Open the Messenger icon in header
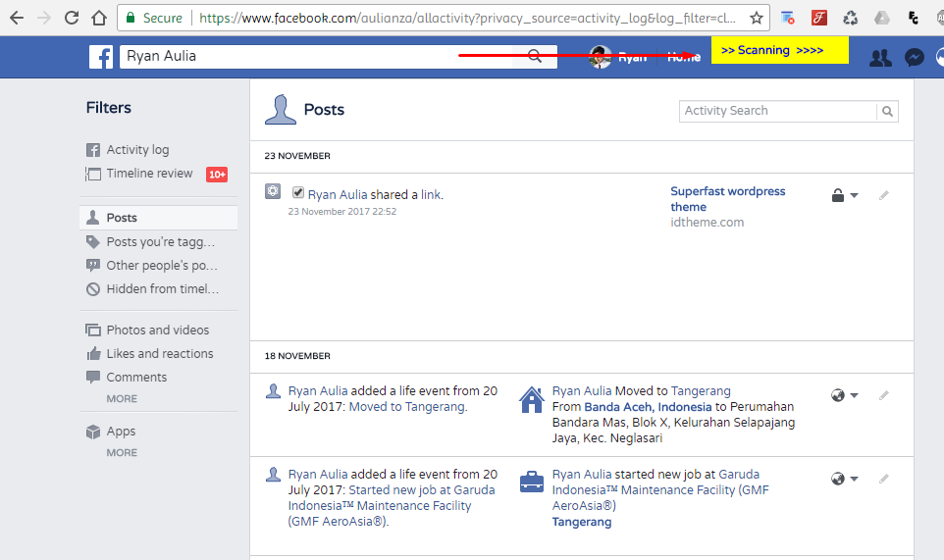The width and height of the screenshot is (944, 560). coord(915,57)
